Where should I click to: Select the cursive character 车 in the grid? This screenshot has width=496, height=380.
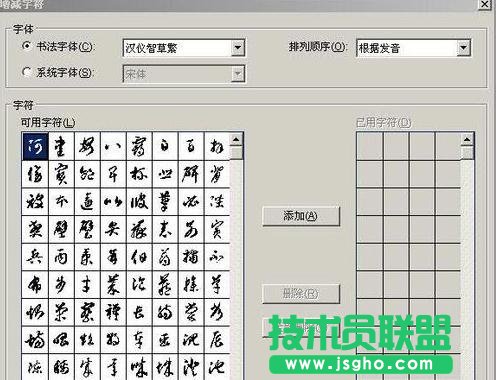(x=139, y=340)
